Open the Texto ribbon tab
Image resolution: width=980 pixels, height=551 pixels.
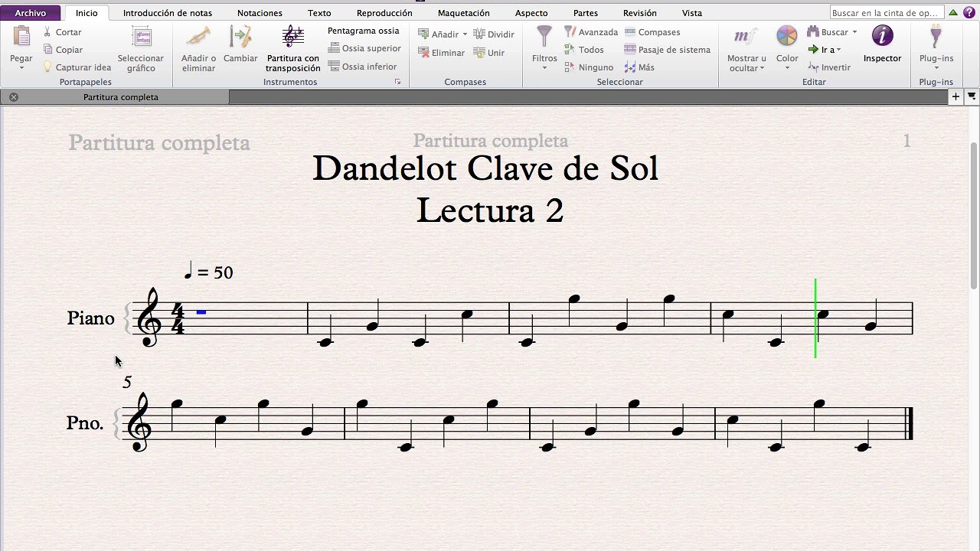coord(319,13)
